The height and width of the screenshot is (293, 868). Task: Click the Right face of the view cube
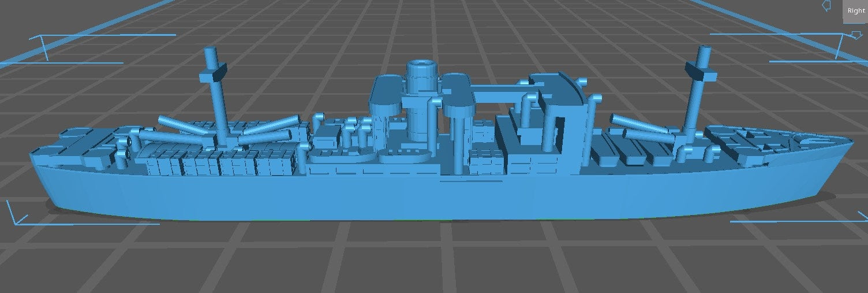click(856, 11)
